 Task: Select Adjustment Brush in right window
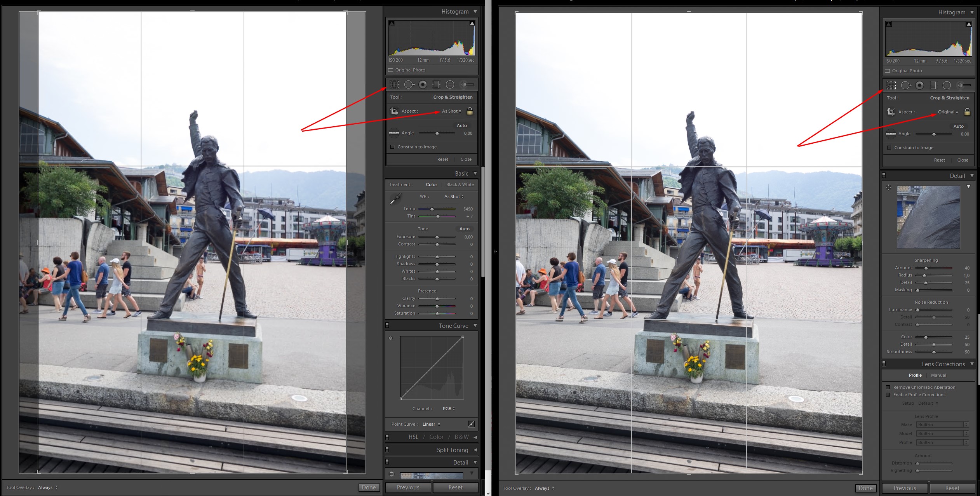click(964, 85)
